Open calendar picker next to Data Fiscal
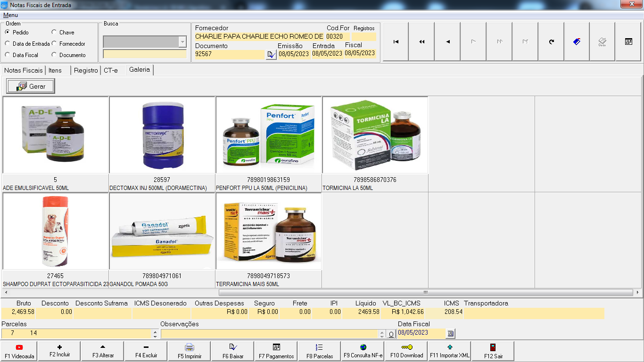The width and height of the screenshot is (644, 362). [450, 334]
